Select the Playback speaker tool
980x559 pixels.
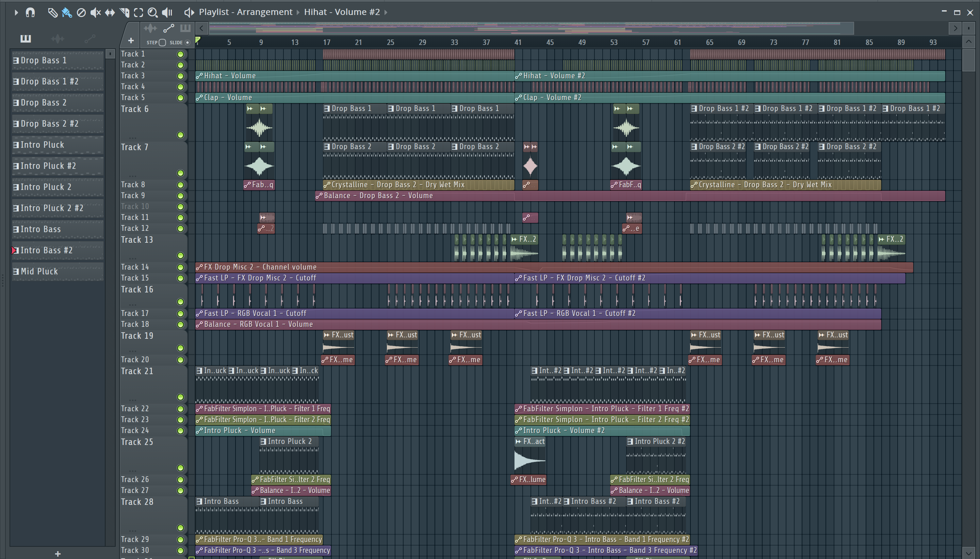click(x=167, y=12)
